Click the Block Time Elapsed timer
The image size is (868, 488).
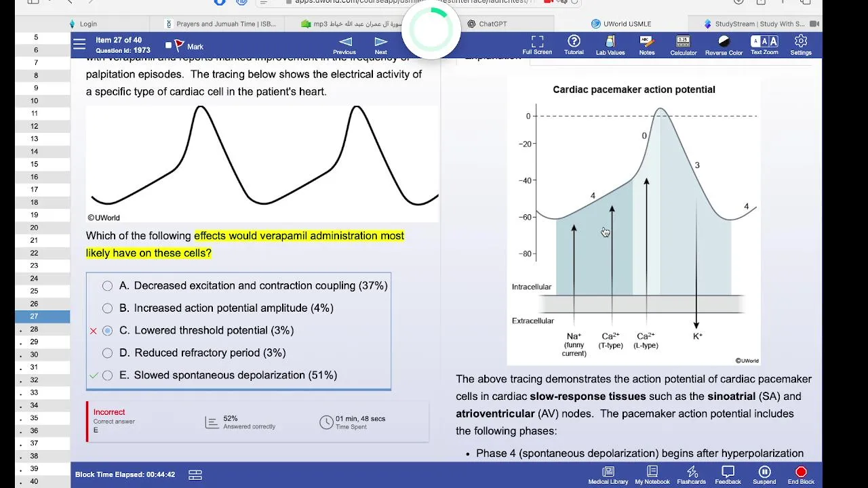pyautogui.click(x=125, y=474)
